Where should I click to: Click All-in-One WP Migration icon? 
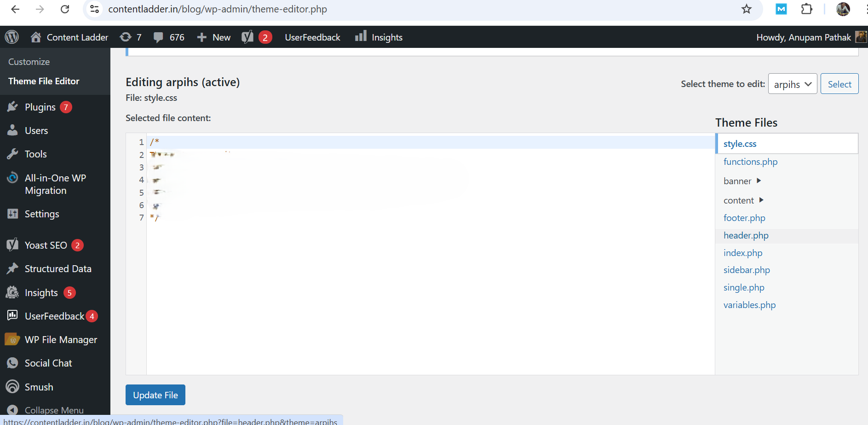click(x=12, y=178)
